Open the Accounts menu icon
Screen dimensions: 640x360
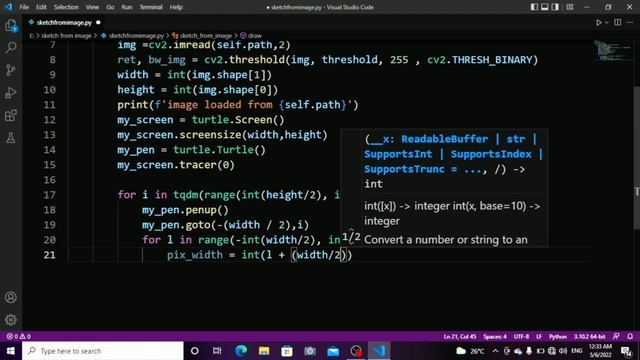[x=11, y=297]
